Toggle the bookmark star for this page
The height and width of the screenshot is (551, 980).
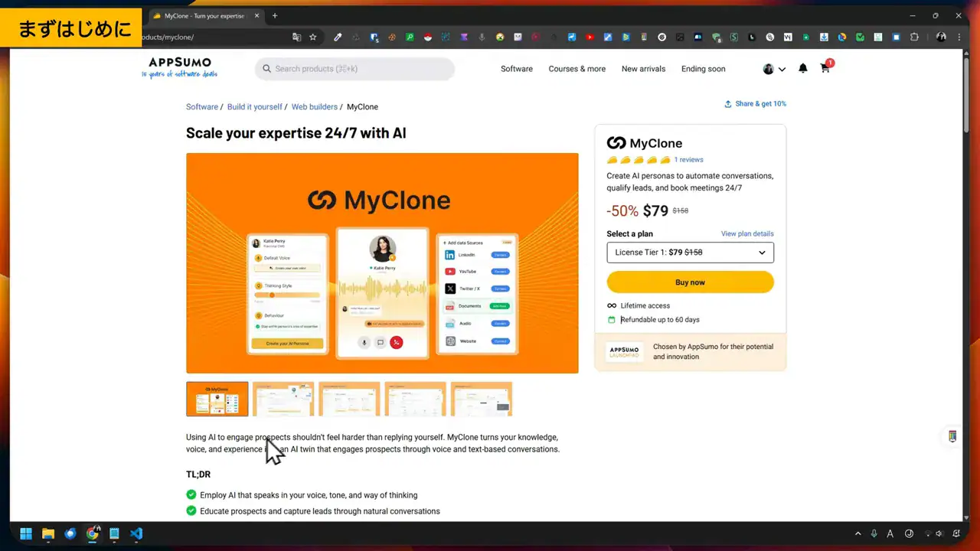314,36
